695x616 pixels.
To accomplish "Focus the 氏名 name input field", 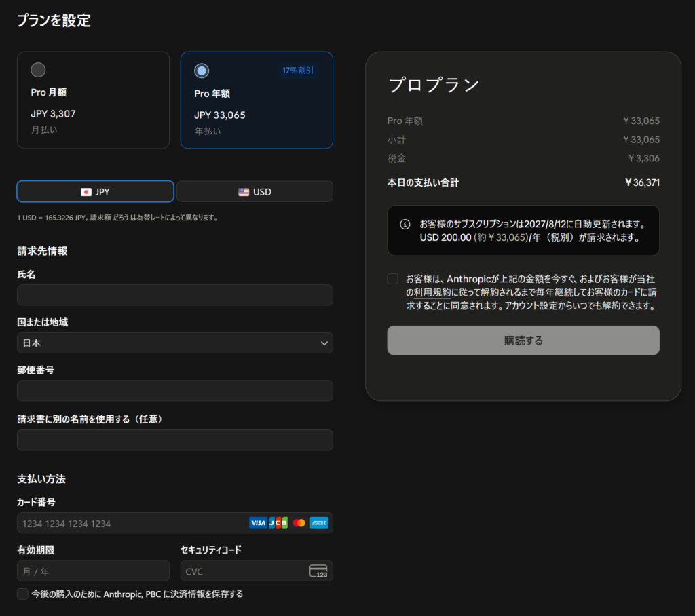I will tap(175, 295).
